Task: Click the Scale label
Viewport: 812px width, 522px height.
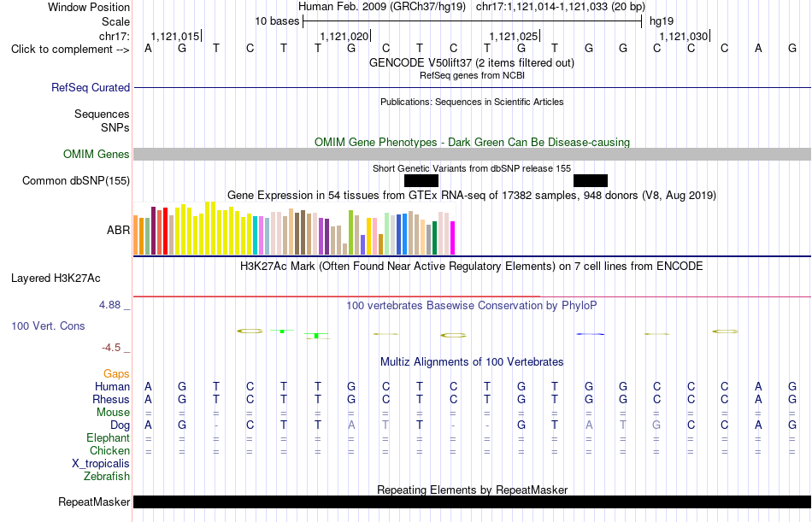Action: (x=116, y=21)
